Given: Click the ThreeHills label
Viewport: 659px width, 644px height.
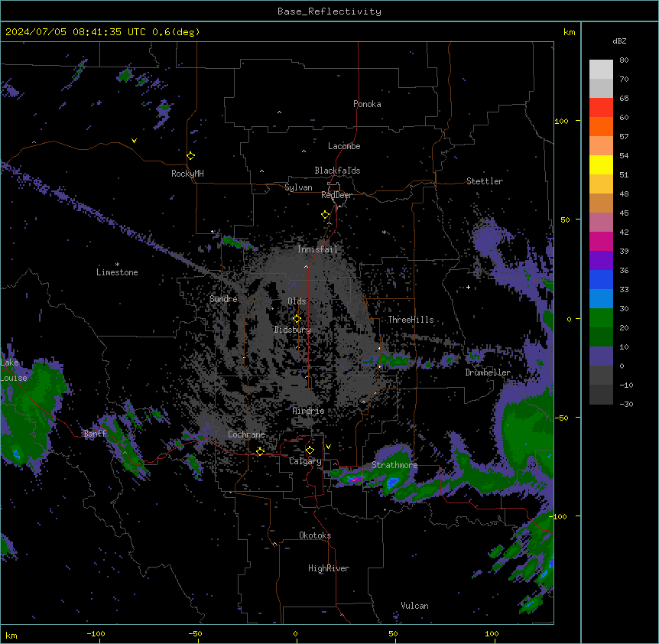Looking at the screenshot, I should (x=411, y=320).
